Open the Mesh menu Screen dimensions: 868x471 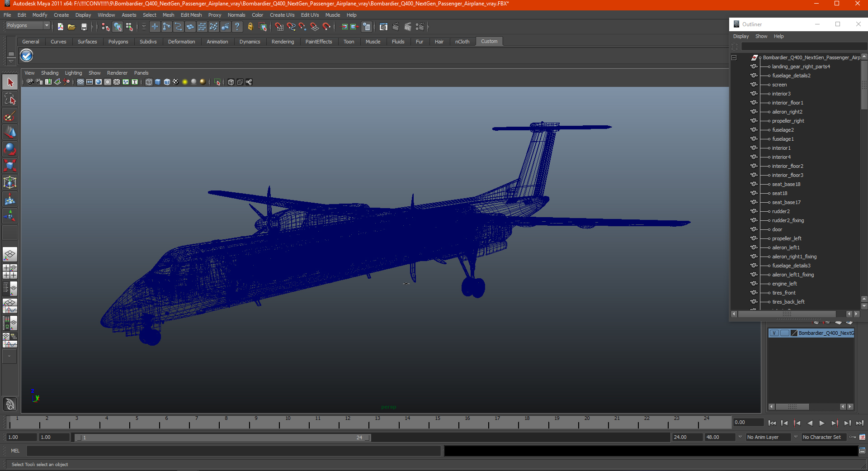coord(168,15)
